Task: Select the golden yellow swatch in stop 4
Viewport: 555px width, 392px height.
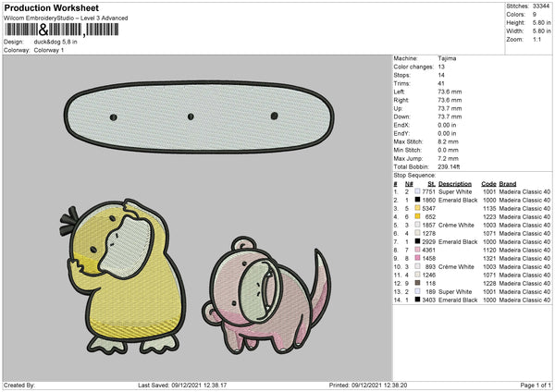Action: pos(418,216)
